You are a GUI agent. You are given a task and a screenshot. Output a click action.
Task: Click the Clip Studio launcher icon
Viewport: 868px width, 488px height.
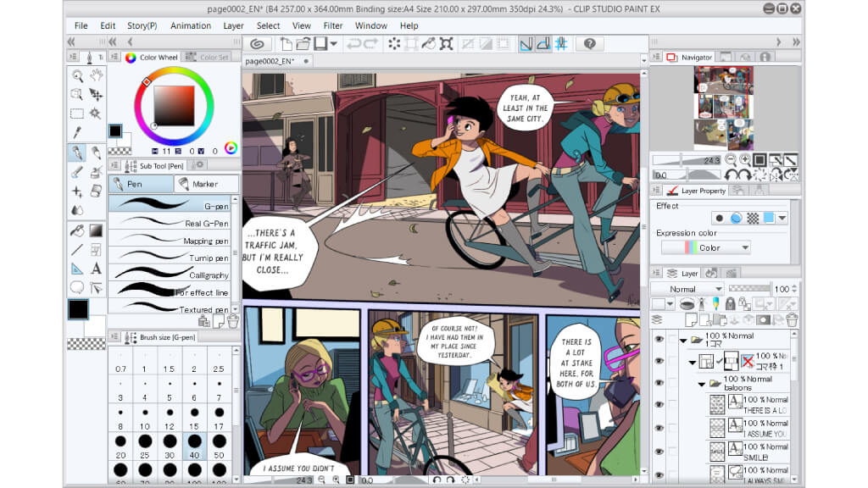[x=257, y=44]
